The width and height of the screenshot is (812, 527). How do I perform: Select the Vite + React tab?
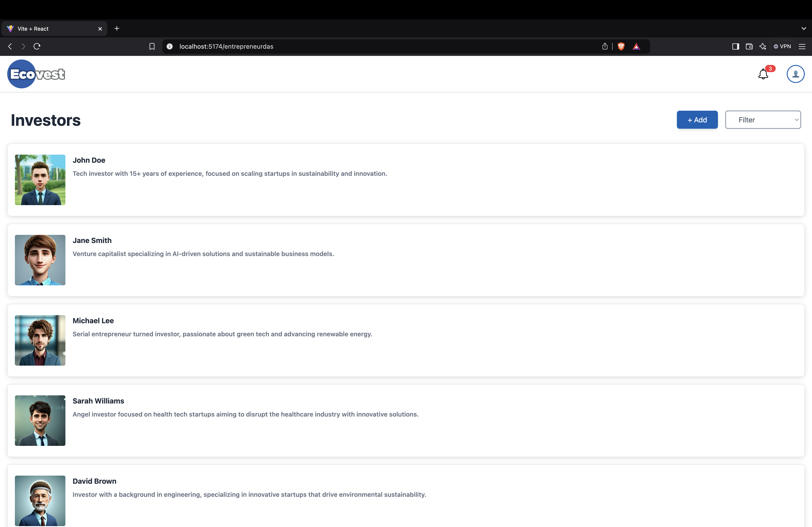(x=51, y=29)
